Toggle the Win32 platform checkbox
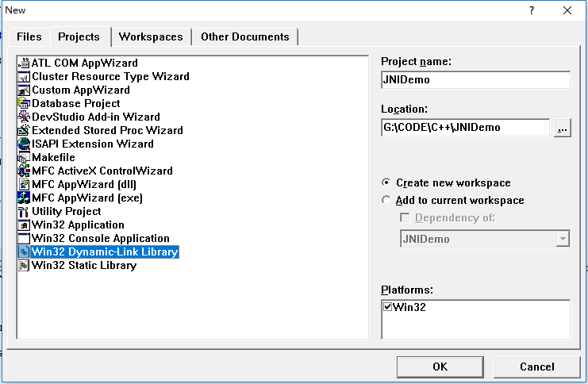 [x=388, y=307]
